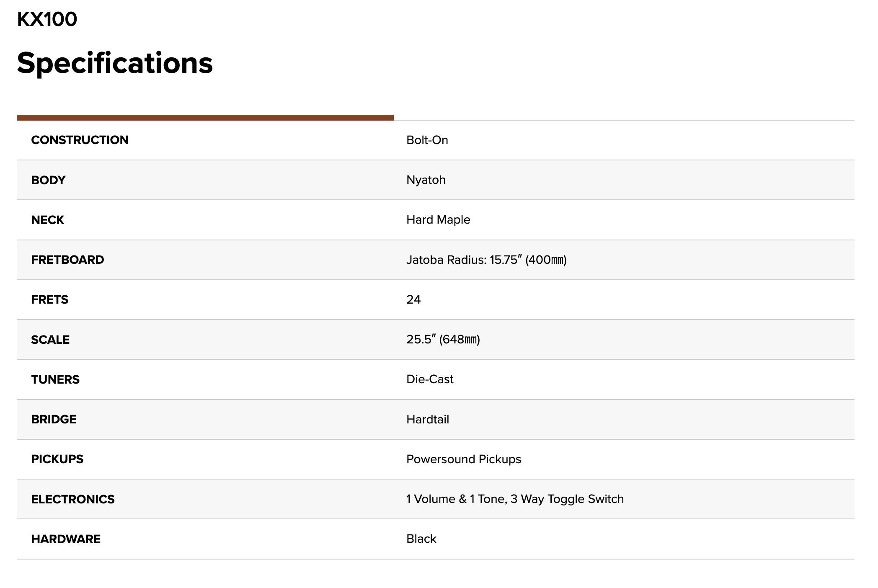Select the Black hardware value

421,539
